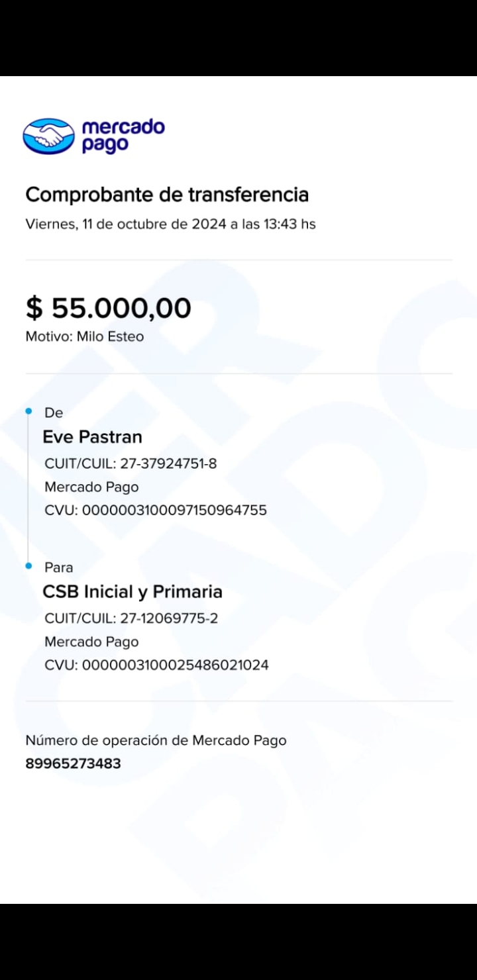
Task: Click the blue dot beside "Para"
Action: coord(28,567)
